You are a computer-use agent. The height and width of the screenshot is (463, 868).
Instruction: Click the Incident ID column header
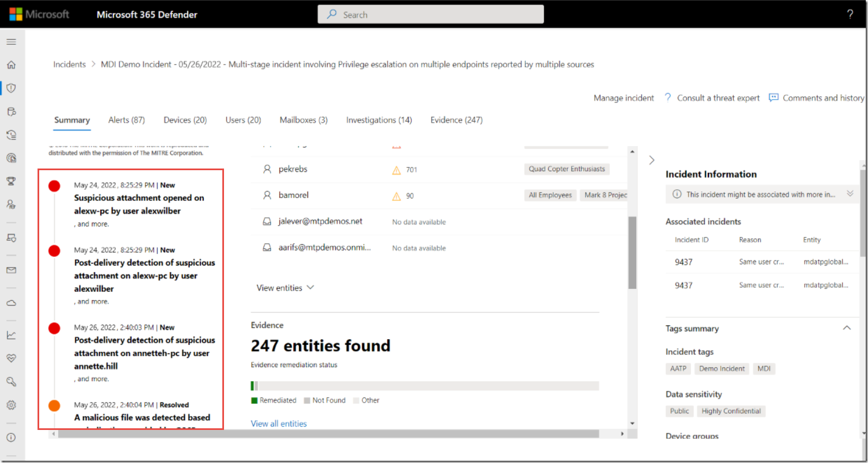pyautogui.click(x=692, y=240)
